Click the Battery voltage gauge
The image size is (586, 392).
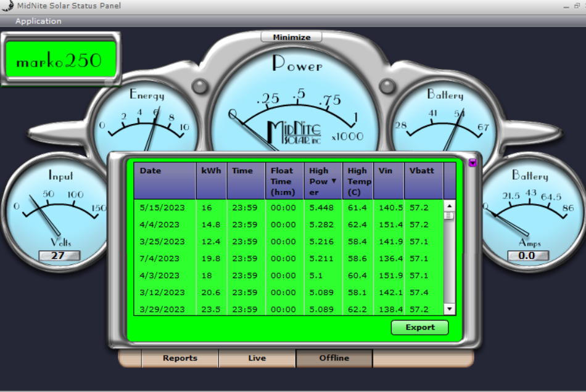[445, 120]
